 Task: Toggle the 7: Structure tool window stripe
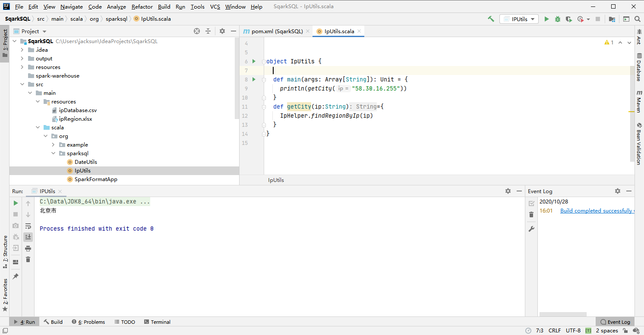tap(5, 252)
